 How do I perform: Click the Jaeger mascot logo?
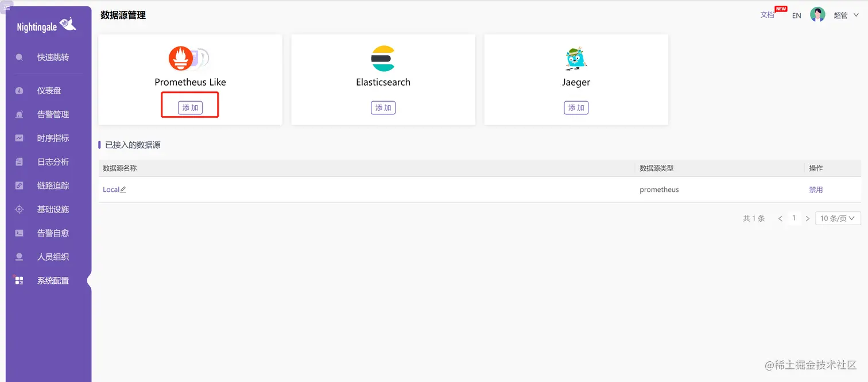576,59
